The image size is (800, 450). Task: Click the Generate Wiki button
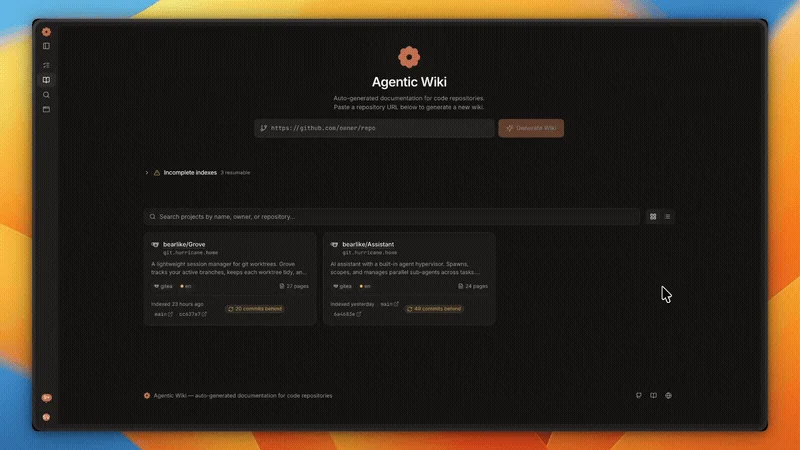(531, 128)
